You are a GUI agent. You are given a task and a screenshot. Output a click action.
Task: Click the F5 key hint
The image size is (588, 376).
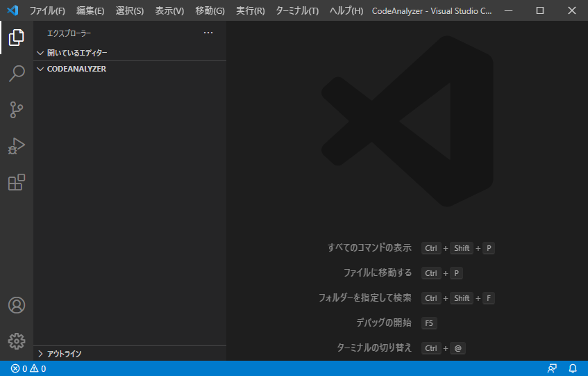coord(429,323)
